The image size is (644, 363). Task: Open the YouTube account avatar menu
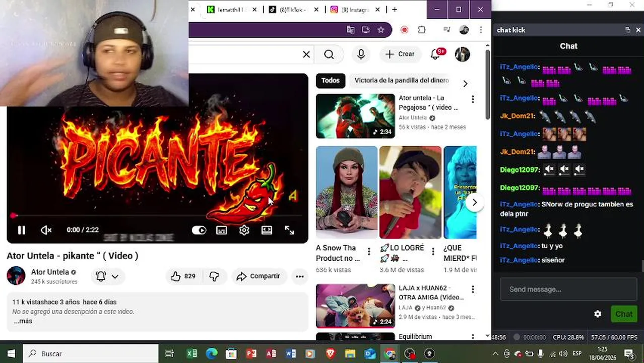click(x=463, y=54)
